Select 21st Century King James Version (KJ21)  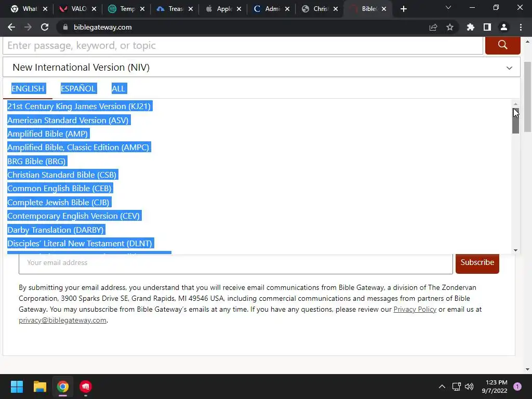click(x=79, y=106)
